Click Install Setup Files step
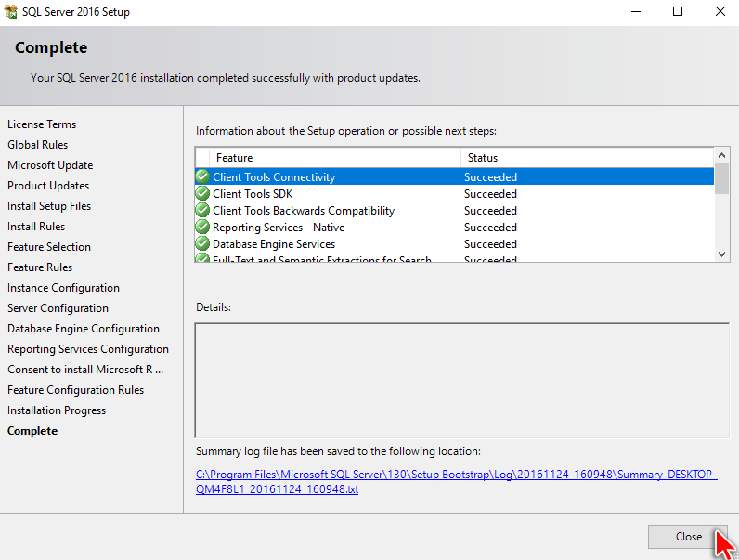This screenshot has height=560, width=739. pos(49,206)
